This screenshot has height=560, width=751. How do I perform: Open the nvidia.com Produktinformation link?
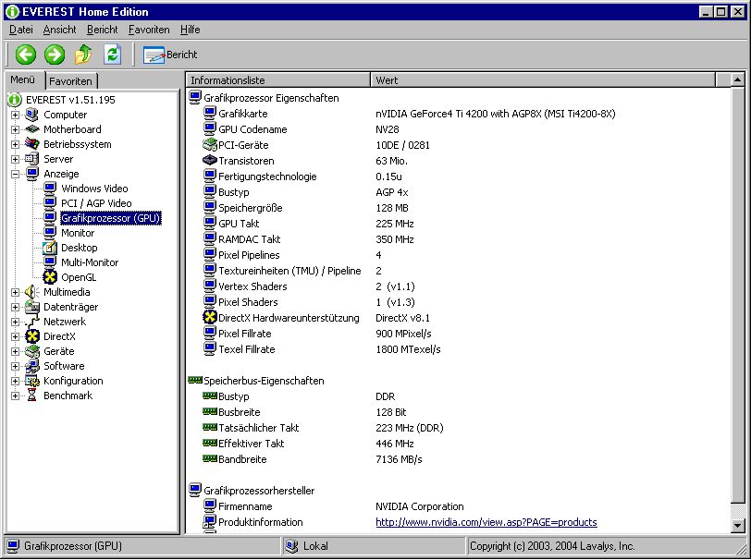tap(486, 522)
